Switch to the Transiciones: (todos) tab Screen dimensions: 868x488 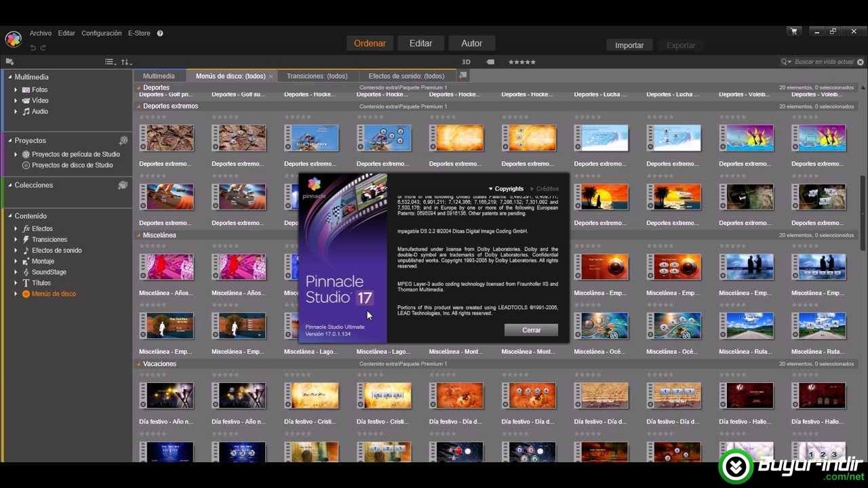click(x=317, y=76)
